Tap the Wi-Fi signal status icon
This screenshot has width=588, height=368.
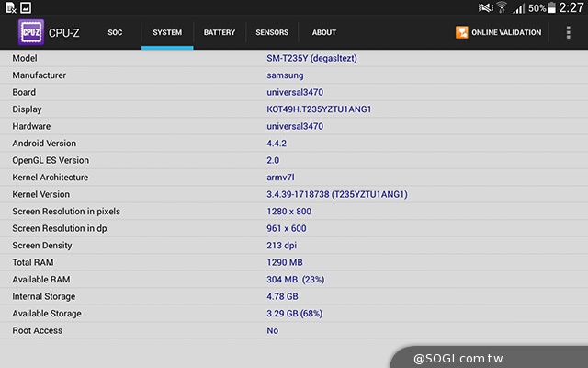[x=502, y=7]
